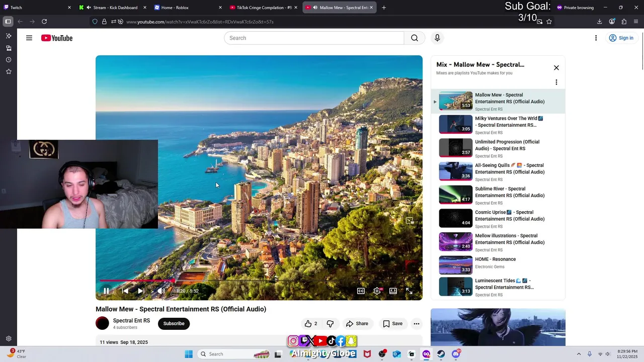Open Windows Start menu
The width and height of the screenshot is (644, 362).
pyautogui.click(x=189, y=354)
